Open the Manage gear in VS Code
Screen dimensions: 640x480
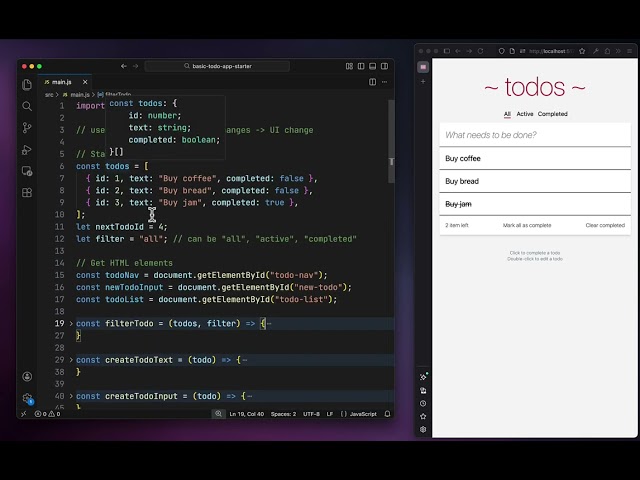point(27,398)
